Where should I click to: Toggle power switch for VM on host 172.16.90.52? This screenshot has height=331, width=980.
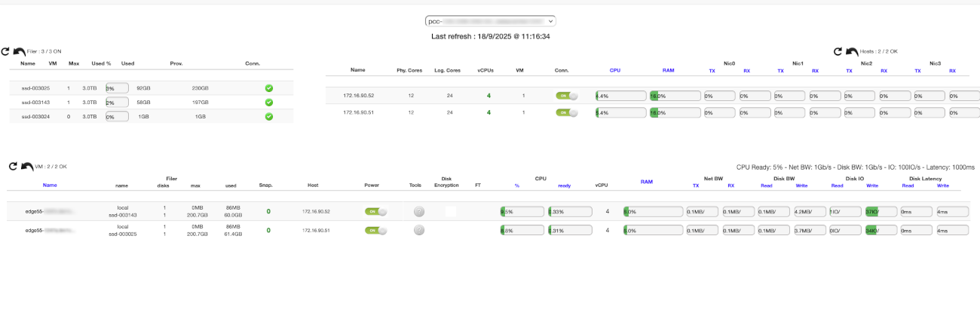pos(375,212)
